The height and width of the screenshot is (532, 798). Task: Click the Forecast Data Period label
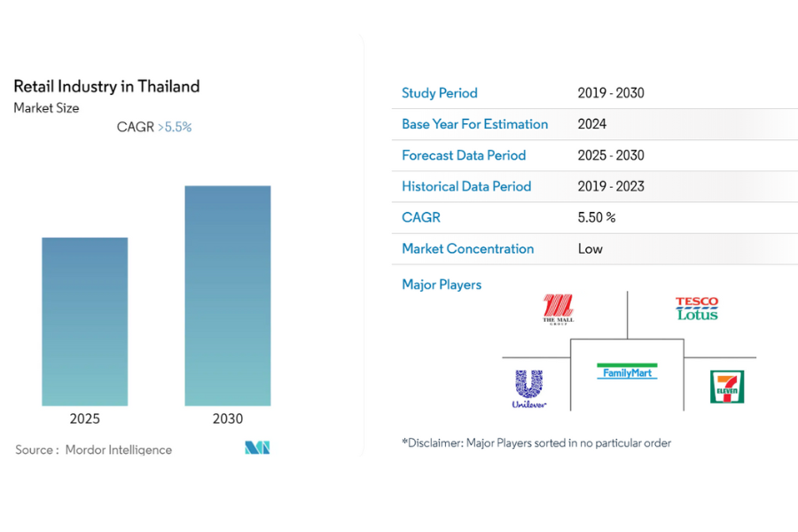coord(464,155)
